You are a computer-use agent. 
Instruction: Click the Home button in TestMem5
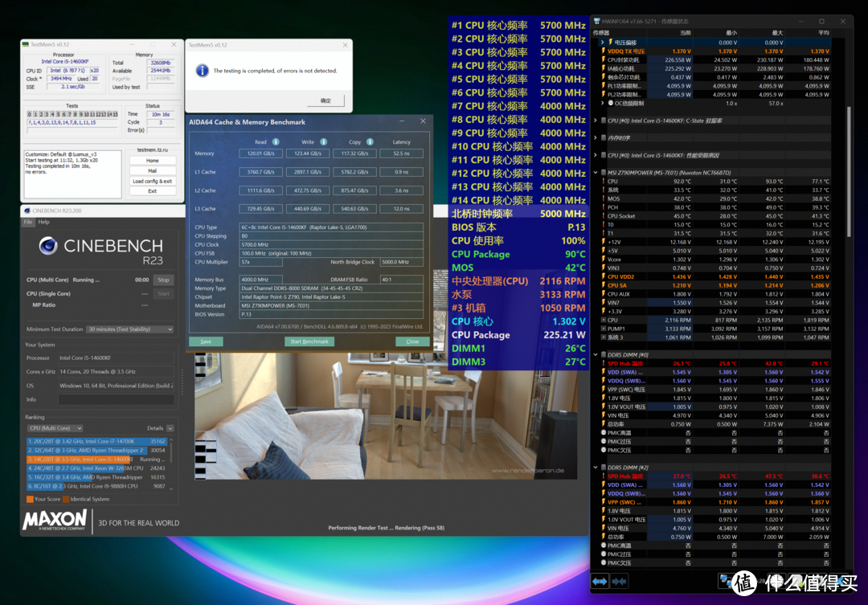click(152, 161)
